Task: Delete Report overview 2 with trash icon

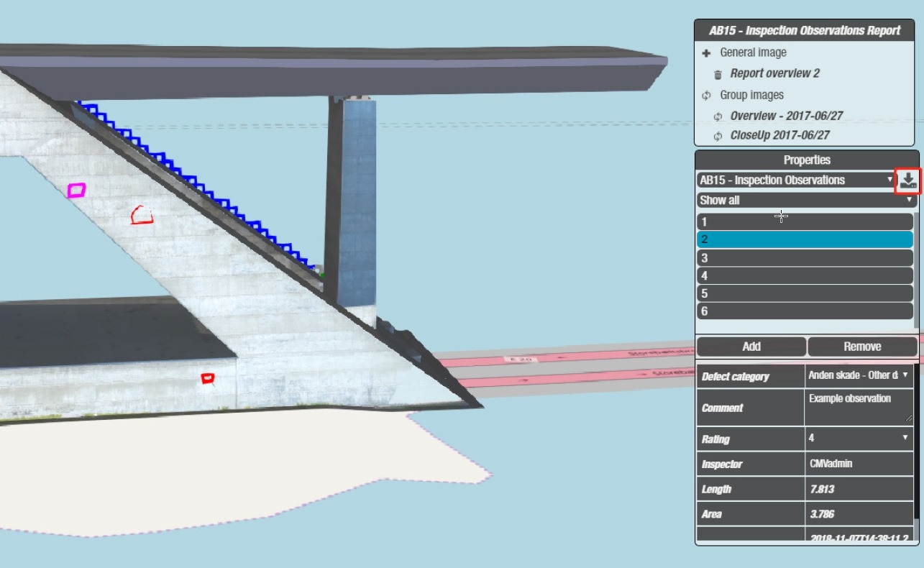Action: tap(718, 74)
